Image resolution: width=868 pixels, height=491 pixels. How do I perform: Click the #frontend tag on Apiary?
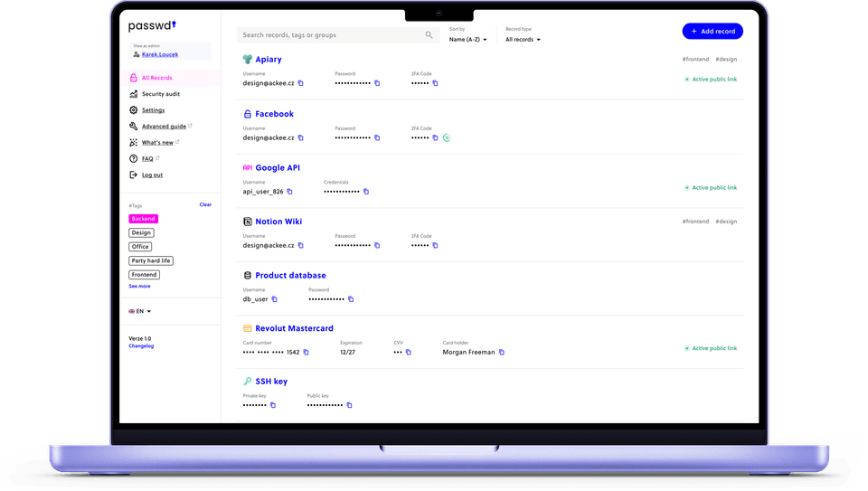point(695,60)
